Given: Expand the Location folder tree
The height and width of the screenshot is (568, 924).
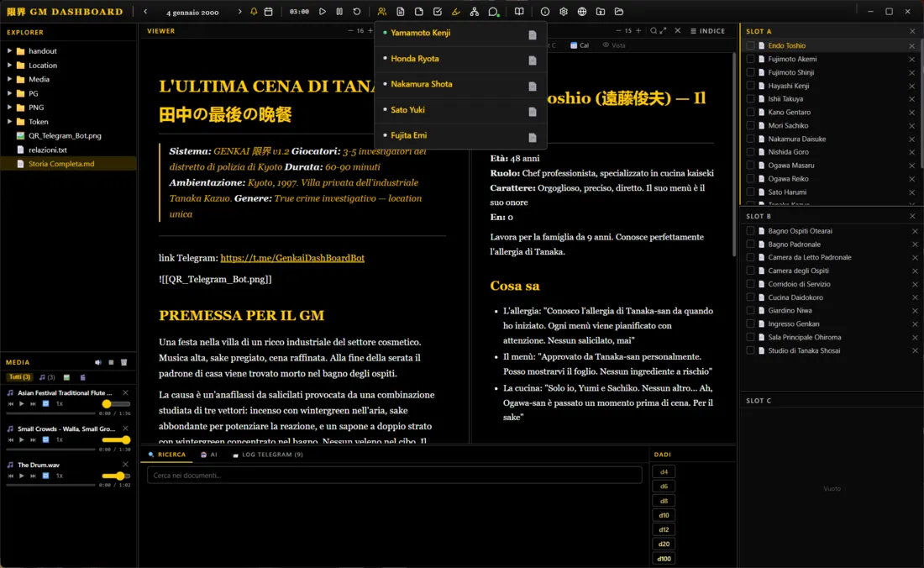Looking at the screenshot, I should [10, 66].
